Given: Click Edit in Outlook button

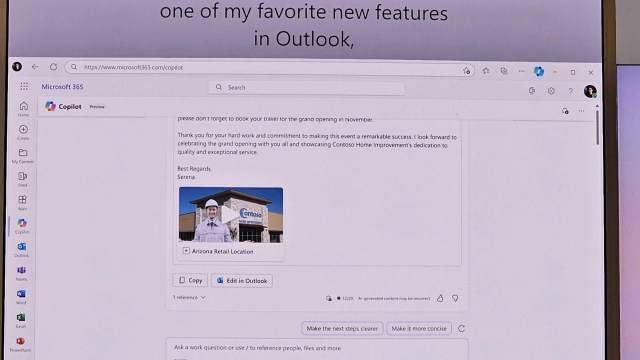Looking at the screenshot, I should pos(242,280).
